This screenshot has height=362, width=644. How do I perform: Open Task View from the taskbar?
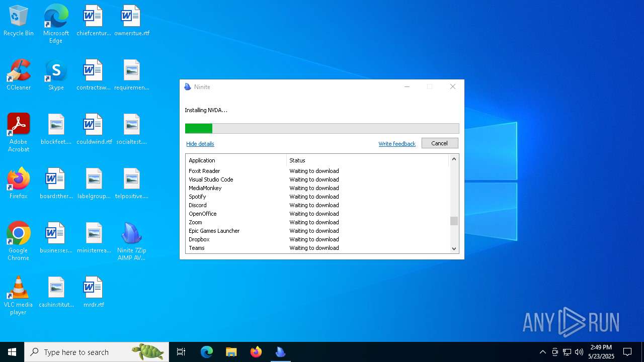pyautogui.click(x=181, y=352)
